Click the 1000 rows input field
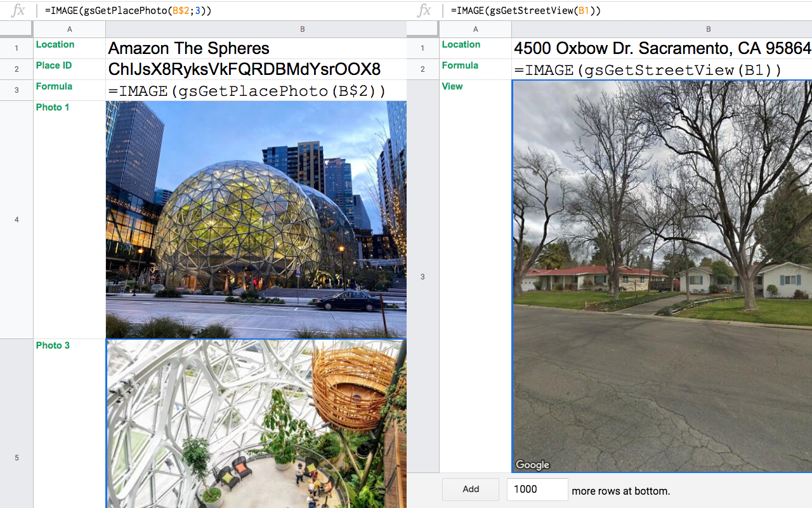 (x=537, y=489)
